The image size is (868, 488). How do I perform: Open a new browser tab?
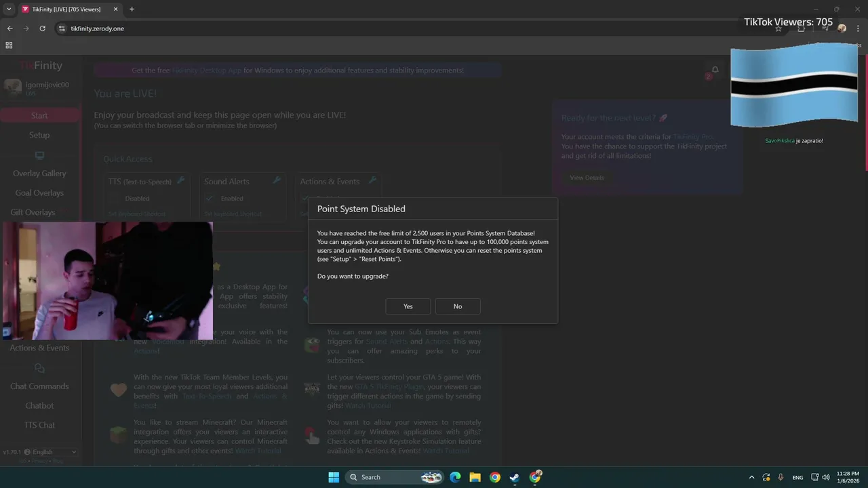click(132, 9)
